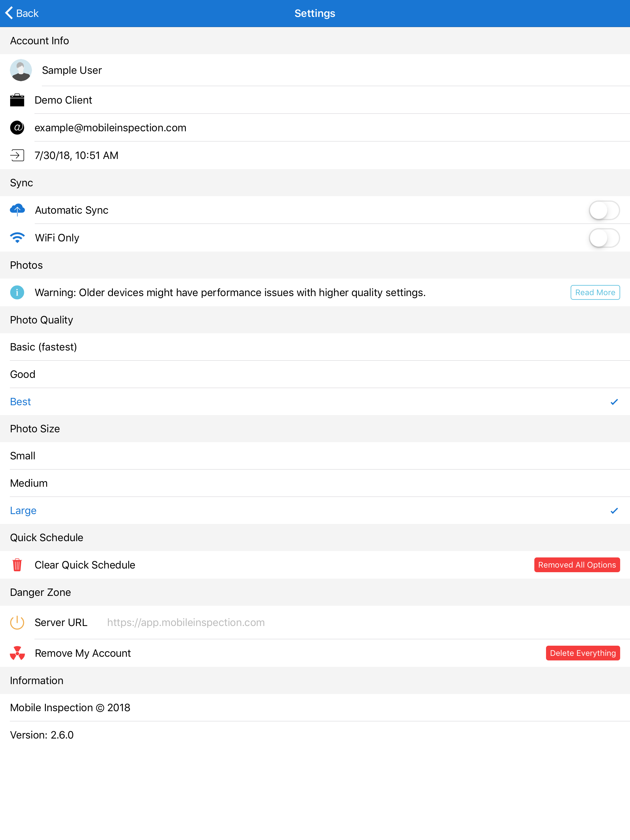Tap the WiFi signal icon
Viewport: 630px width, 840px height.
pyautogui.click(x=17, y=238)
